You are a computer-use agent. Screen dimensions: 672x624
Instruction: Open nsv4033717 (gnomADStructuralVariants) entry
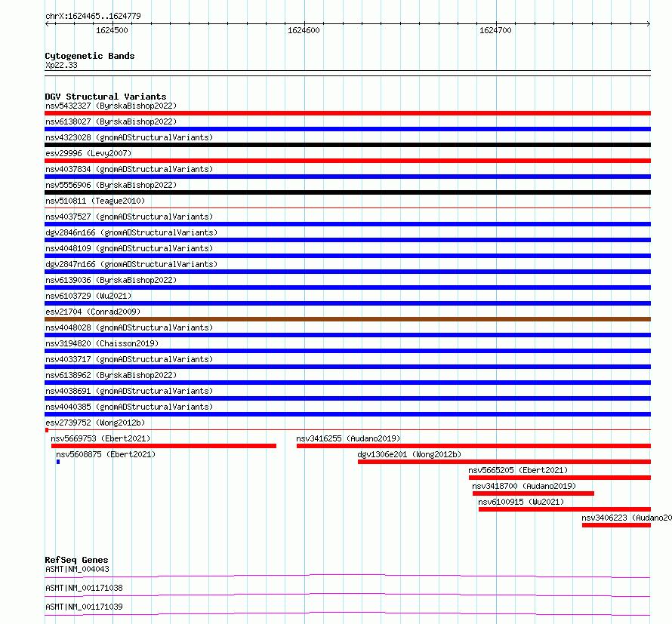[129, 359]
